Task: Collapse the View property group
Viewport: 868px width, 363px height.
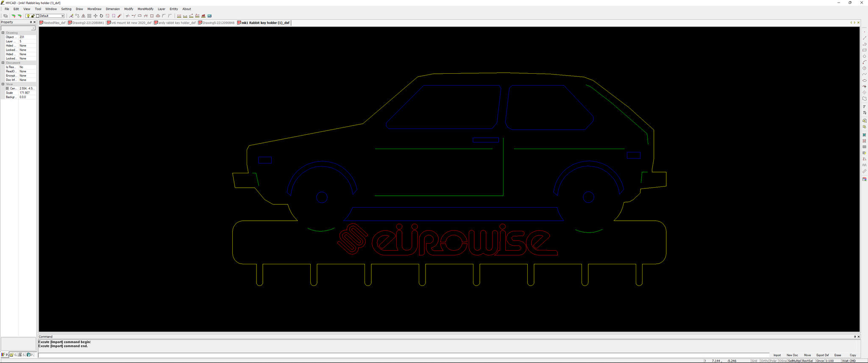Action: point(3,84)
